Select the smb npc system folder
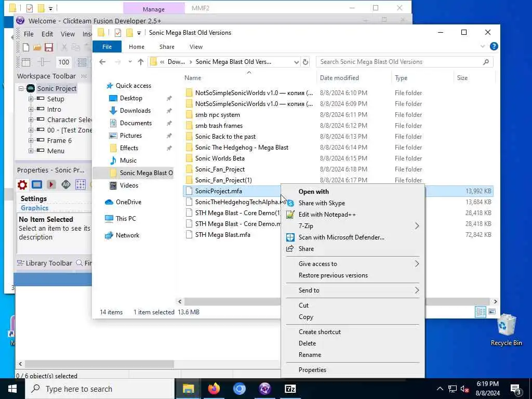The height and width of the screenshot is (399, 532). tap(218, 115)
